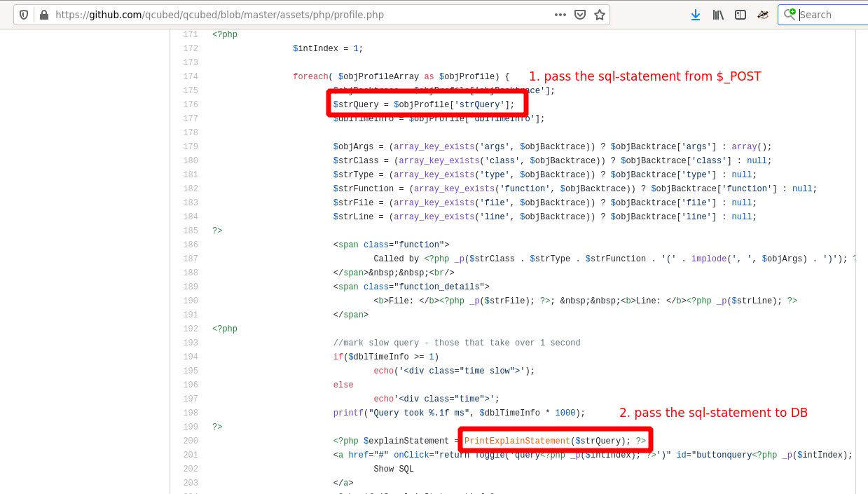Open the Library bookshelf icon

pos(718,15)
